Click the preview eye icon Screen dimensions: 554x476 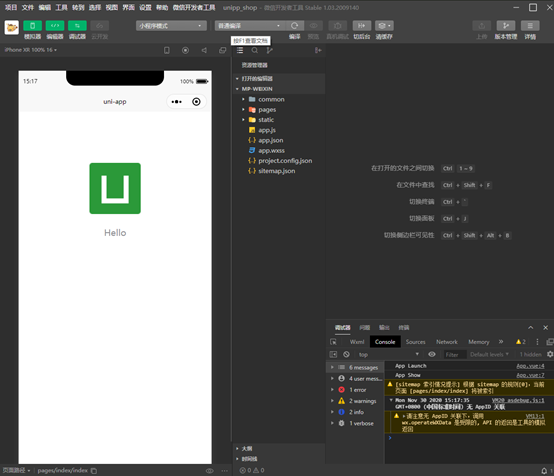313,26
